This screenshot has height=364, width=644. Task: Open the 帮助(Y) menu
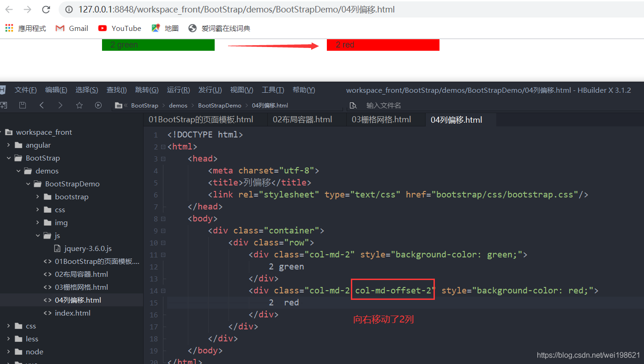point(304,90)
